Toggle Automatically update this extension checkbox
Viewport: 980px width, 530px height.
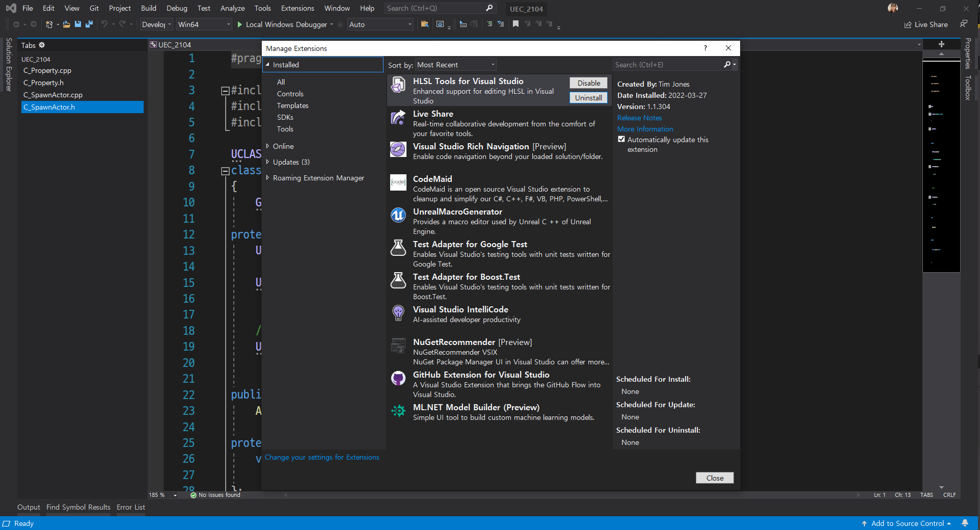pos(621,139)
